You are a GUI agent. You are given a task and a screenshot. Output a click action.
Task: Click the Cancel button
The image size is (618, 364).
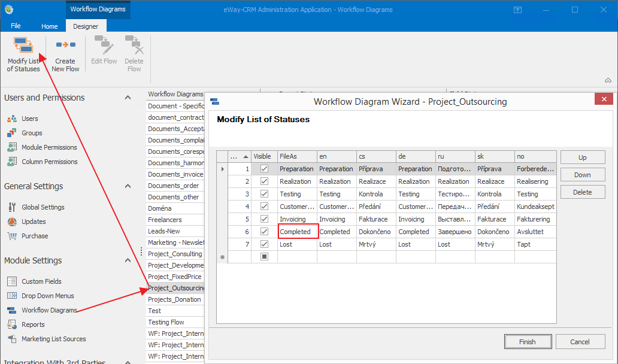coord(580,341)
